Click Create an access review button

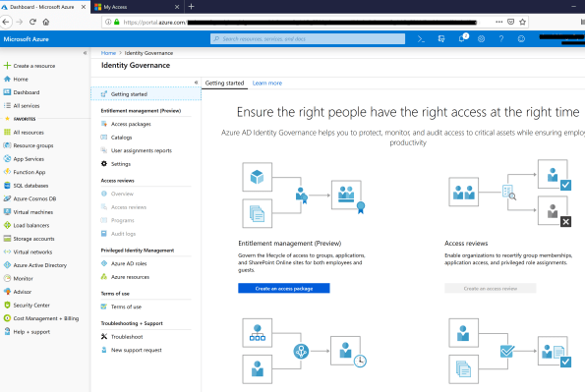pyautogui.click(x=491, y=288)
